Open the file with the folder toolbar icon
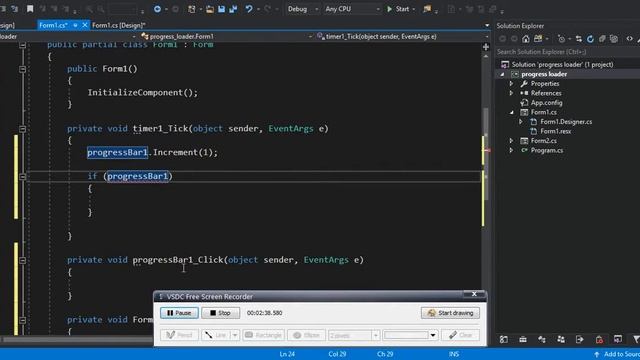Image resolution: width=640 pixels, height=360 pixels. tap(209, 9)
